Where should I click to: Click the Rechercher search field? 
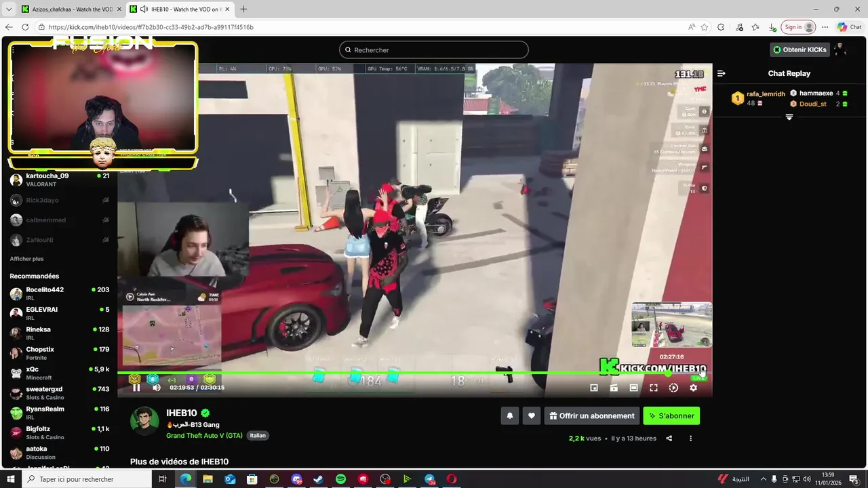(434, 49)
